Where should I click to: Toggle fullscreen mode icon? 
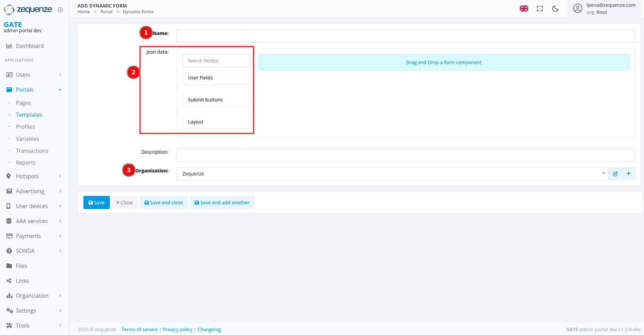click(540, 8)
